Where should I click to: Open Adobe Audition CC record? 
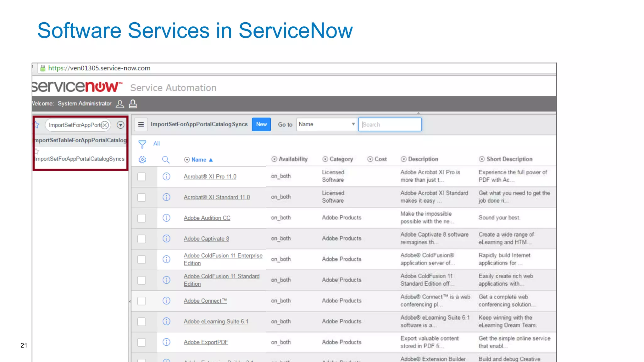pos(207,218)
